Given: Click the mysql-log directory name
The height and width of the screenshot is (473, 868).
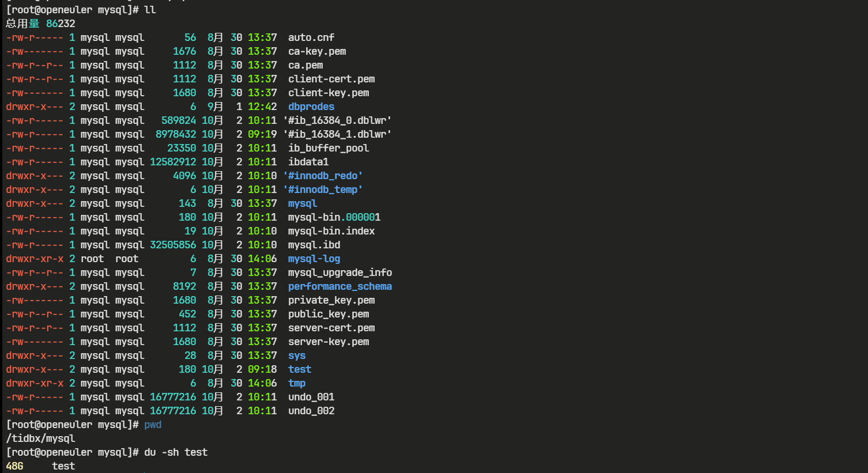Looking at the screenshot, I should coord(314,259).
